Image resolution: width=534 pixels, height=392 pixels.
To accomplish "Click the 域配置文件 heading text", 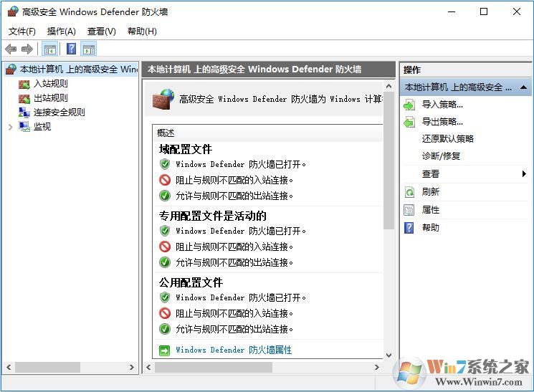I will [185, 149].
